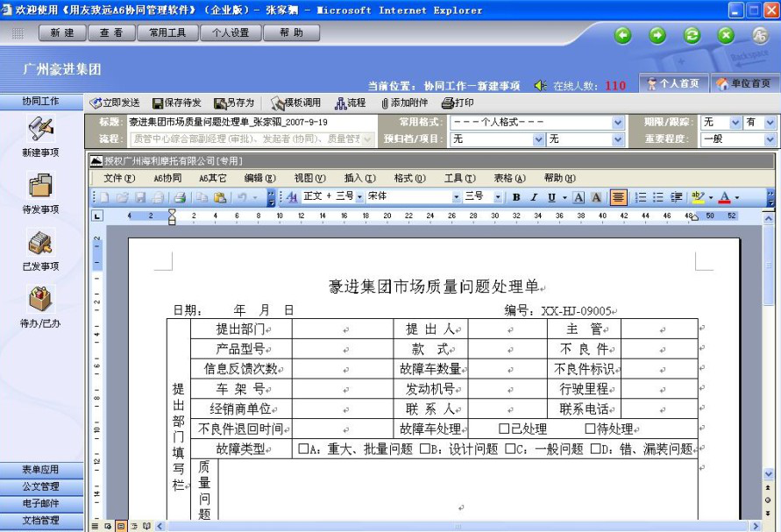Check the 待处理 checkbox
This screenshot has width=781, height=532.
pos(590,429)
